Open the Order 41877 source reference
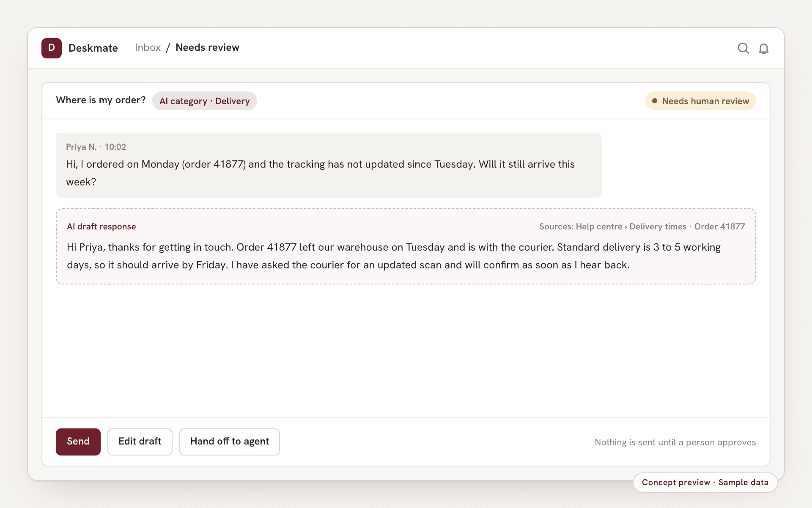The image size is (812, 508). [719, 226]
